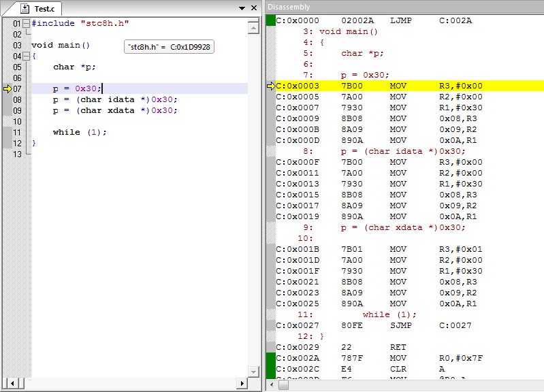Click disassembly row C:0x0029 RET
This screenshot has width=544, height=392.
pos(409,347)
